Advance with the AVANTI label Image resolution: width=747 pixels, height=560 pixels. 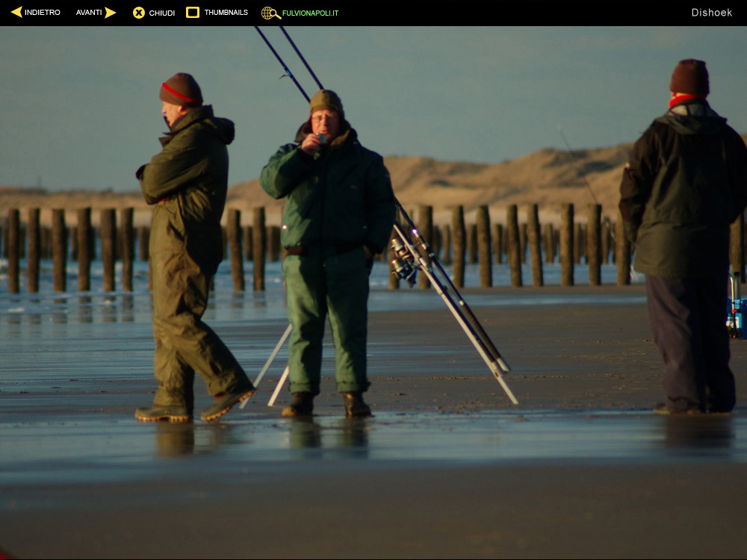point(89,13)
